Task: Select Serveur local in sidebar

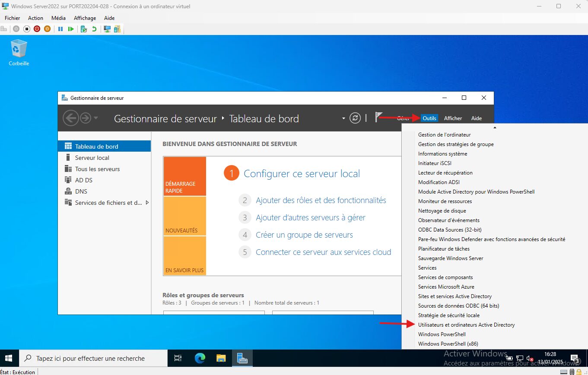Action: tap(104, 158)
